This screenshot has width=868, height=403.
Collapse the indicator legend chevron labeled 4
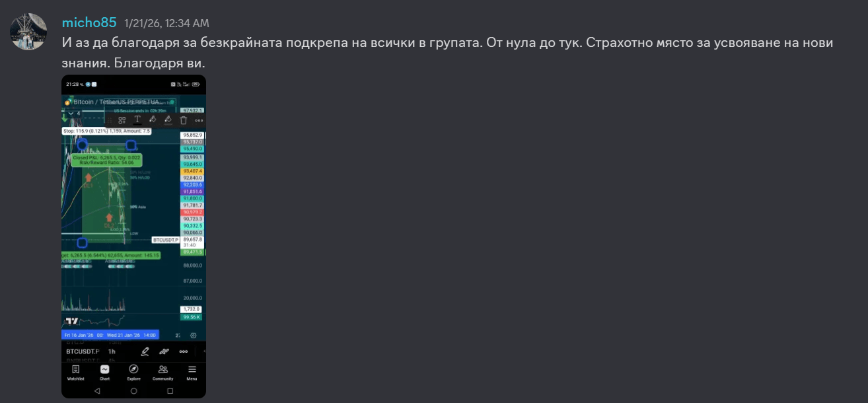coord(71,114)
